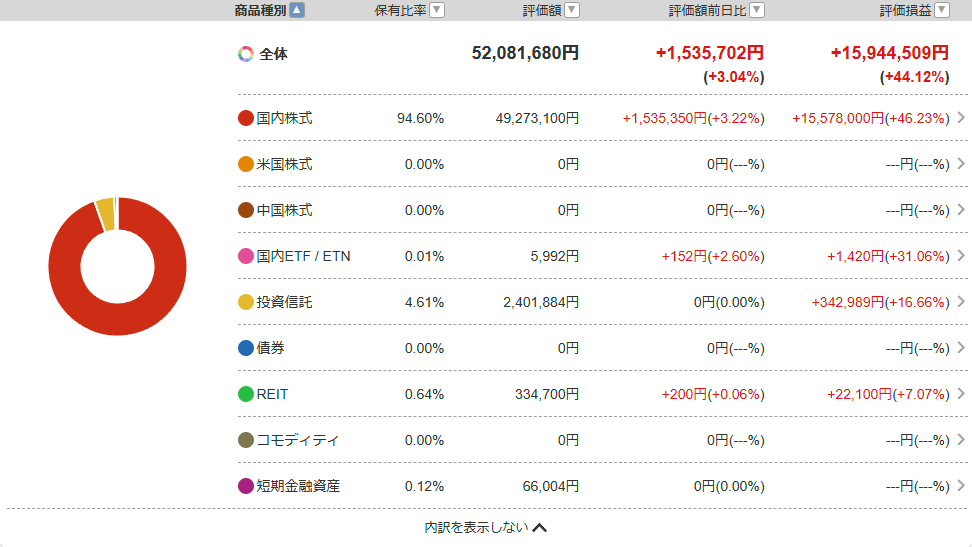Open the コモディティ category link

point(298,440)
